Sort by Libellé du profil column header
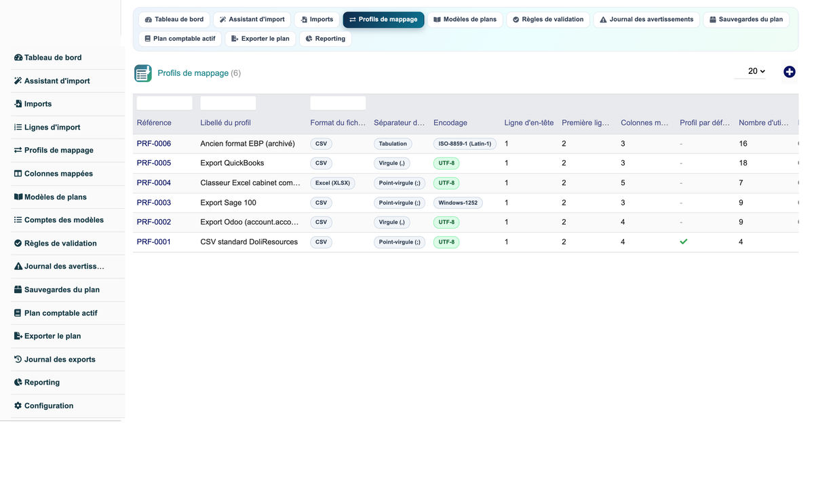This screenshot has width=814, height=504. 226,123
